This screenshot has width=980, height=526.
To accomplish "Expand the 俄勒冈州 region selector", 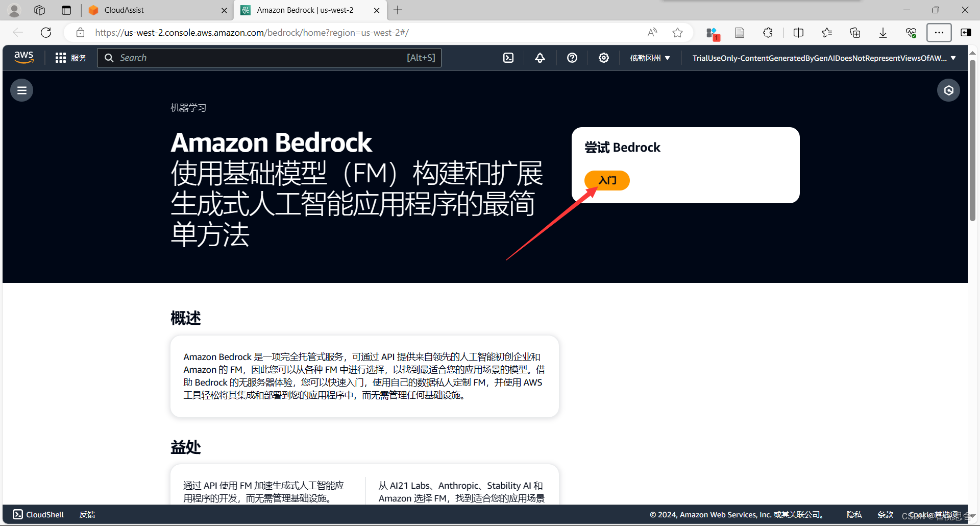I will (650, 58).
